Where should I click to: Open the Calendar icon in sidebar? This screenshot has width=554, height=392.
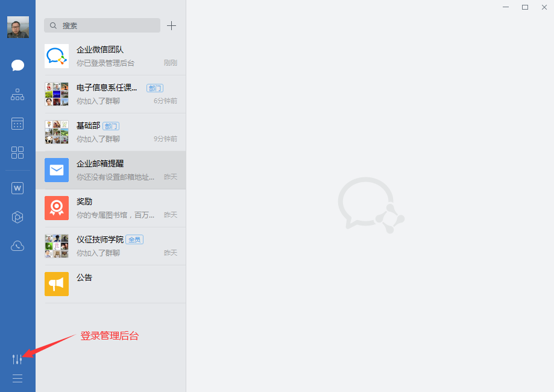(x=17, y=124)
